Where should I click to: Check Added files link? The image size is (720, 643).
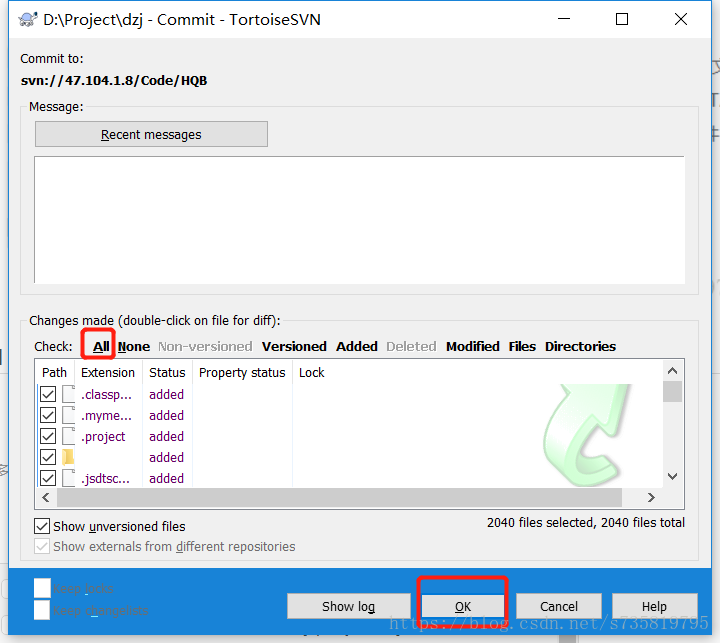pyautogui.click(x=356, y=346)
